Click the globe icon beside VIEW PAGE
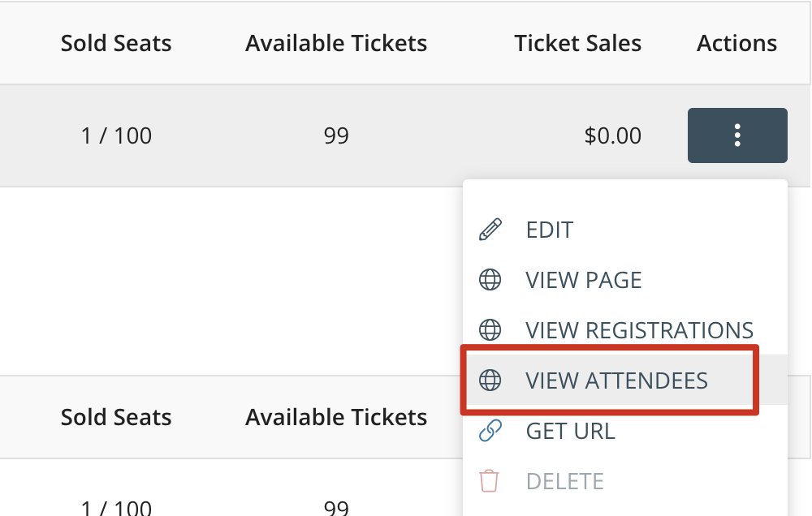 tap(490, 280)
